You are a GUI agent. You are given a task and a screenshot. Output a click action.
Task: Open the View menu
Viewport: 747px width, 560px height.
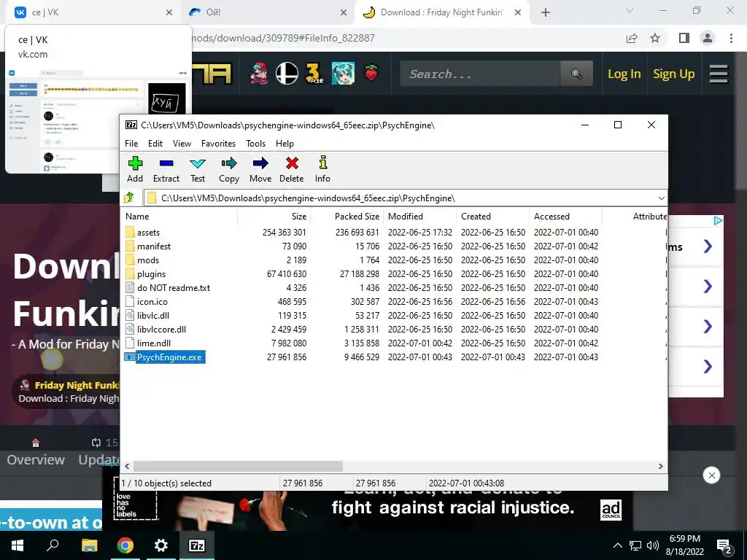coord(182,144)
